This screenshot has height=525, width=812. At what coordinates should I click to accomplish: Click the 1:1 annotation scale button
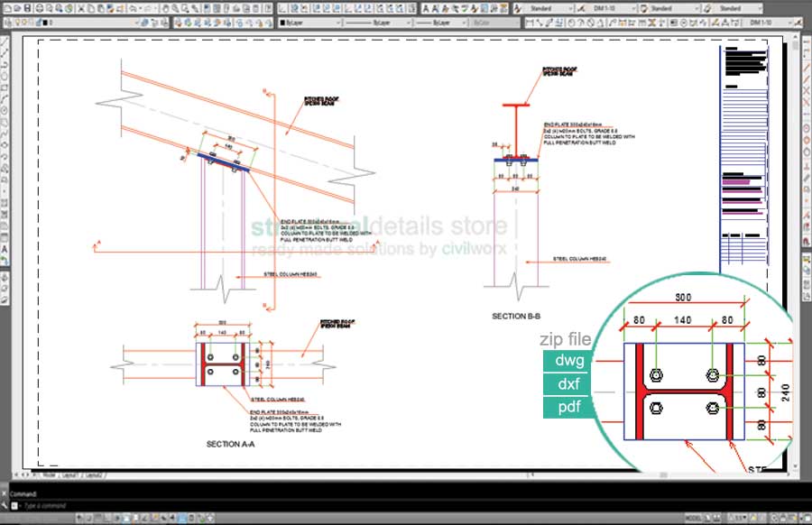tap(739, 518)
